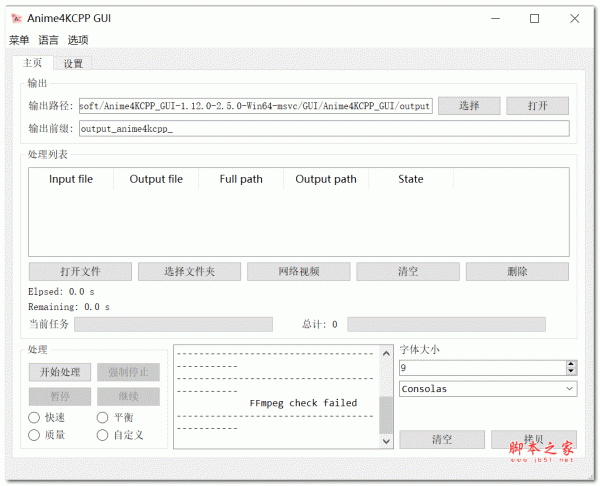Click the Output file column header

click(x=156, y=179)
